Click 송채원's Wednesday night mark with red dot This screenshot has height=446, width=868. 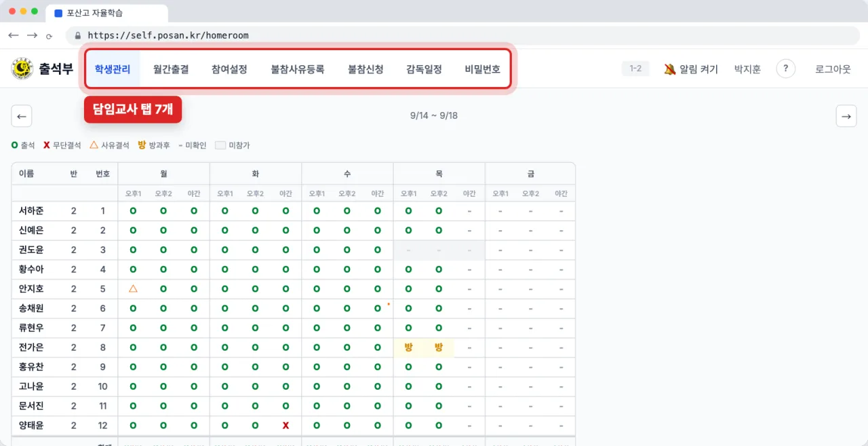[378, 308]
